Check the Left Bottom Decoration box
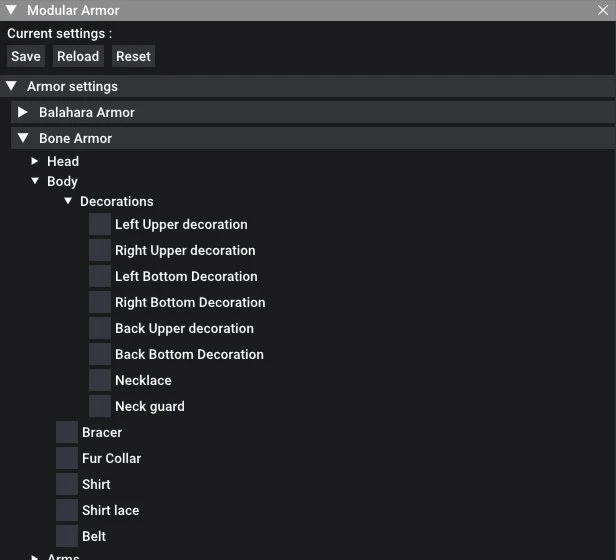The image size is (616, 560). (x=100, y=276)
